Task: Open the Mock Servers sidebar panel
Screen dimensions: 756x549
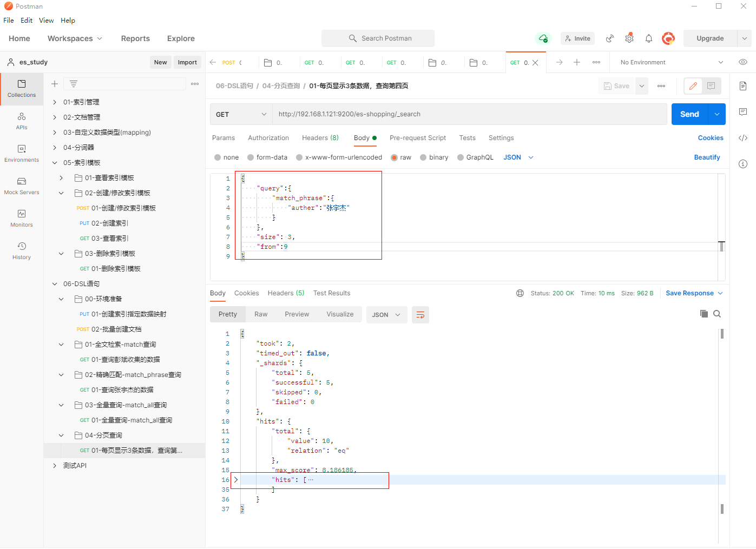Action: 22,186
